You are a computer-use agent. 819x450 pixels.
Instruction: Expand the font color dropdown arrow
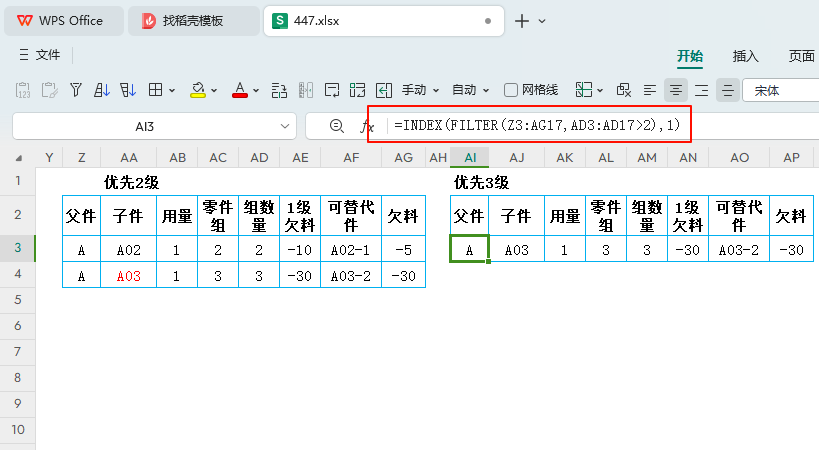coord(256,91)
